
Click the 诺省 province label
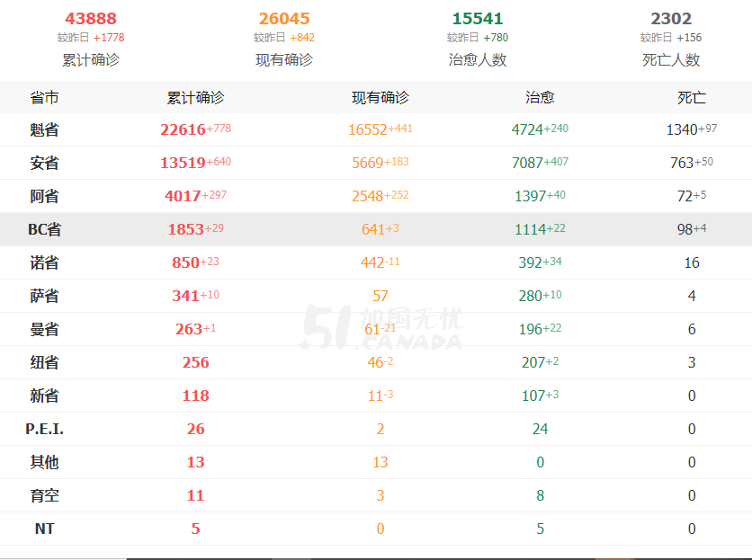(x=44, y=262)
